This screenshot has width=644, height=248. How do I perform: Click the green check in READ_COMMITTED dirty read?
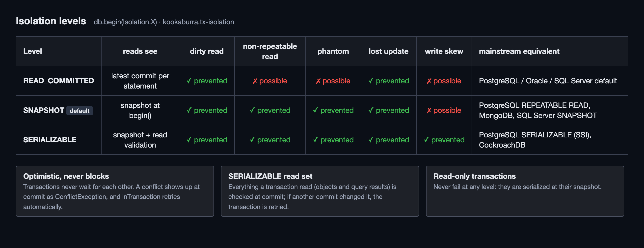tap(189, 81)
